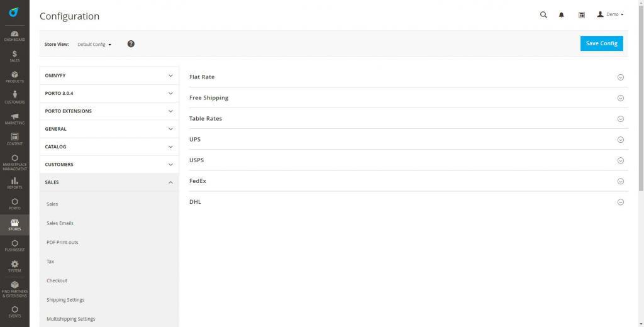644x327 pixels.
Task: Click the page vertical scrollbar
Action: 641,96
